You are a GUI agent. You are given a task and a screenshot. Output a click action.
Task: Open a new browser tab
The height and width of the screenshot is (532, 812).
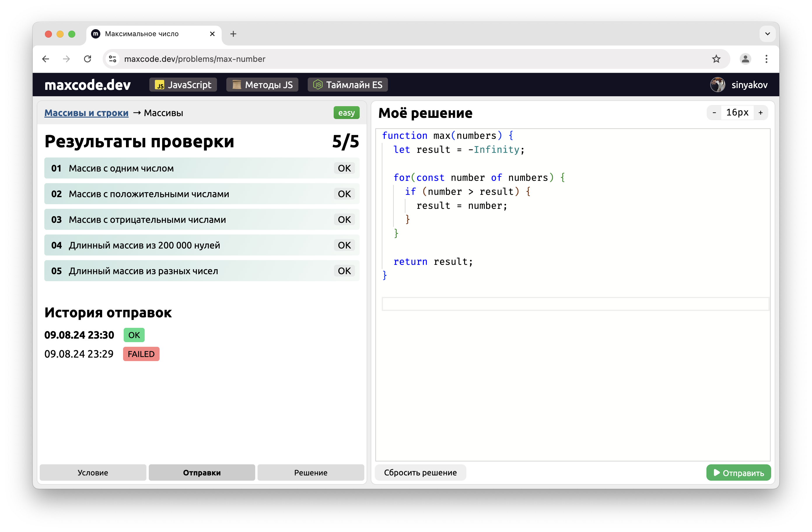233,34
